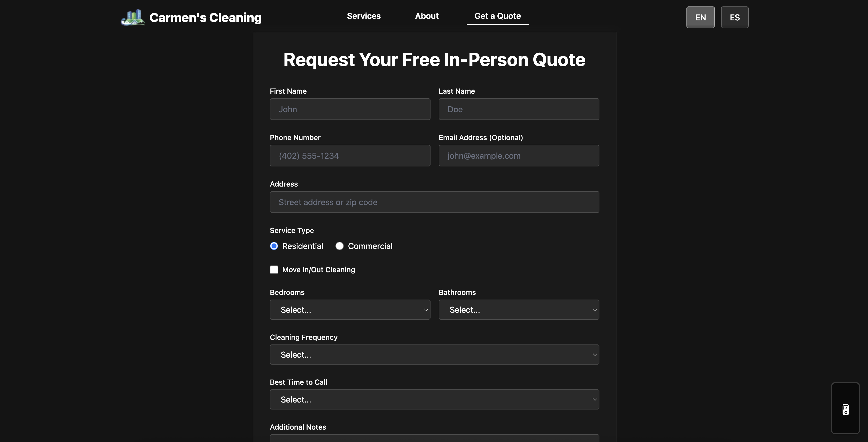Open the Best Time to Call dropdown
Screen dimensions: 868x442
(x=434, y=399)
